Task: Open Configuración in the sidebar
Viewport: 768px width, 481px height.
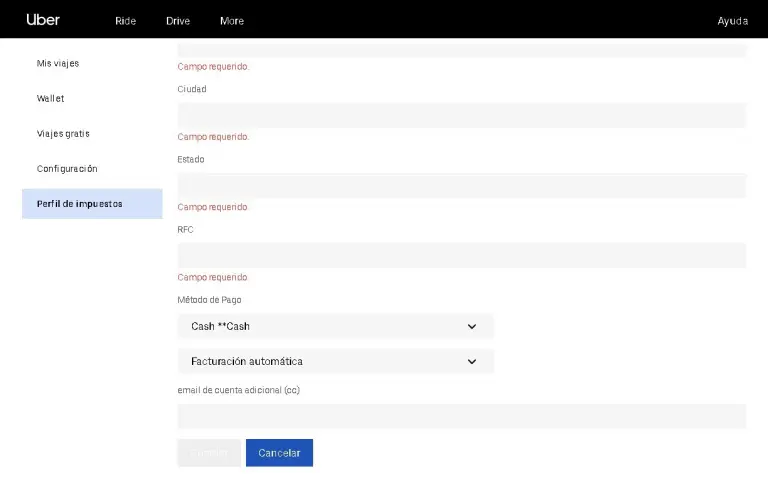Action: (67, 169)
